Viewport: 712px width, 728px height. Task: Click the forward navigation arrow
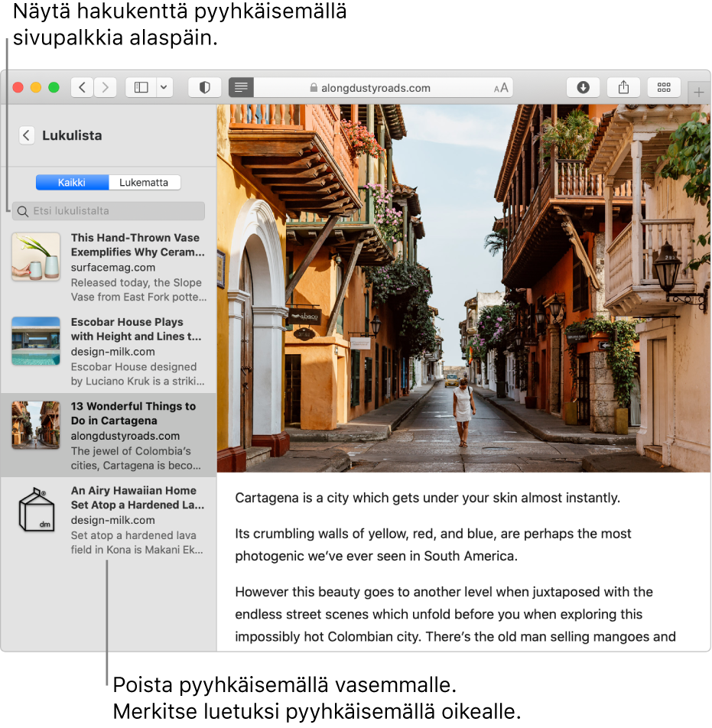click(106, 87)
